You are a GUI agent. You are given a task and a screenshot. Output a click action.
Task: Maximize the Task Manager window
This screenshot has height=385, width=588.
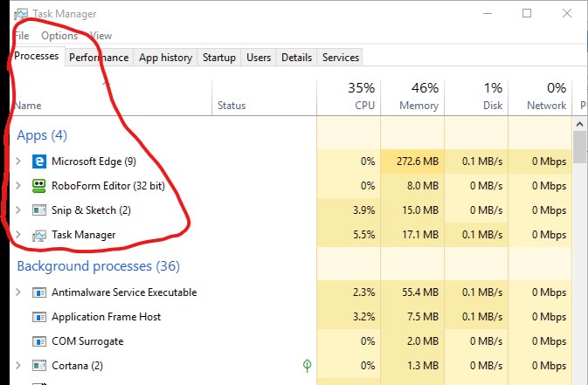pyautogui.click(x=527, y=13)
